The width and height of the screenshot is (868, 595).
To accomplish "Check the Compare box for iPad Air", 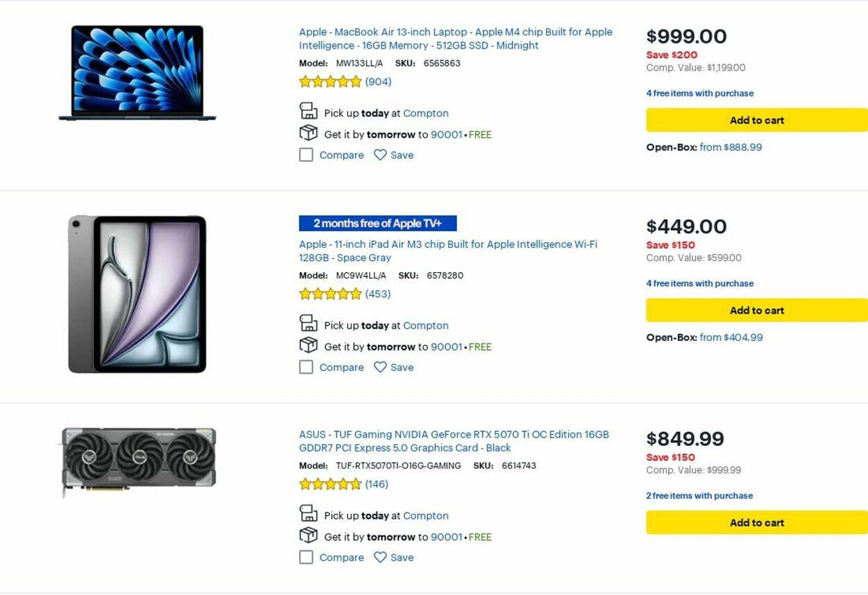I will point(306,367).
